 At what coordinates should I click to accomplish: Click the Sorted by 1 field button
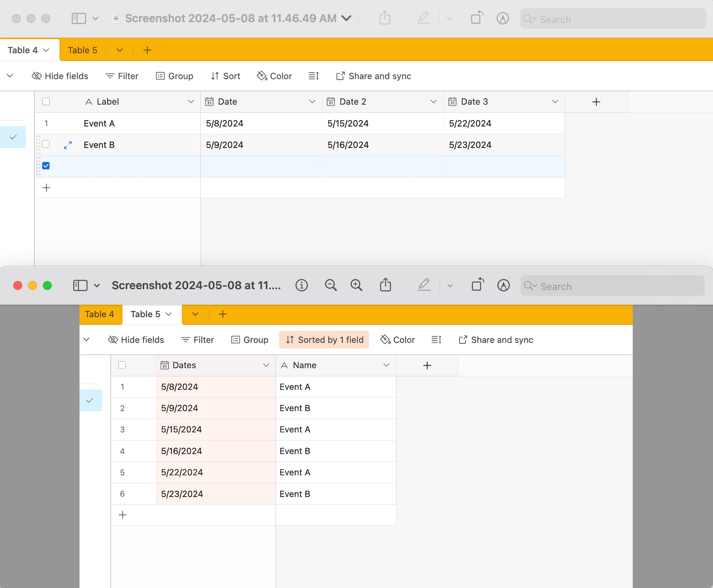coord(324,340)
